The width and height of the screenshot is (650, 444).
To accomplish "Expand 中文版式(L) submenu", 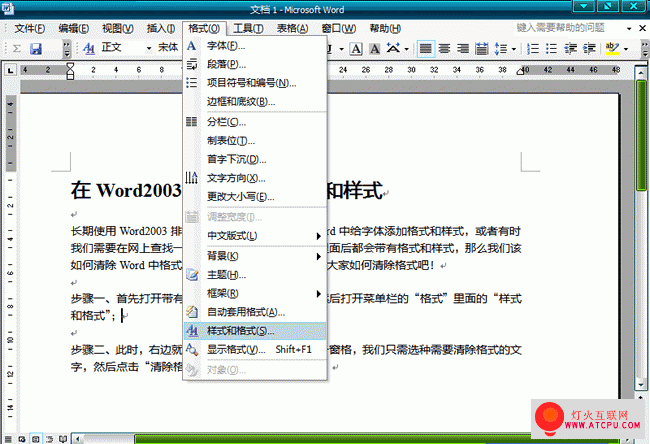I will [x=255, y=235].
